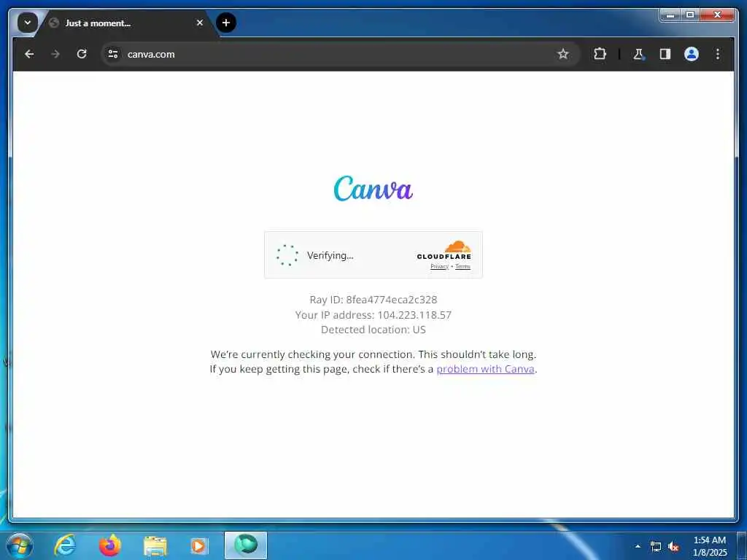Open the 'problem with Canva' link
747x560 pixels.
(x=485, y=369)
